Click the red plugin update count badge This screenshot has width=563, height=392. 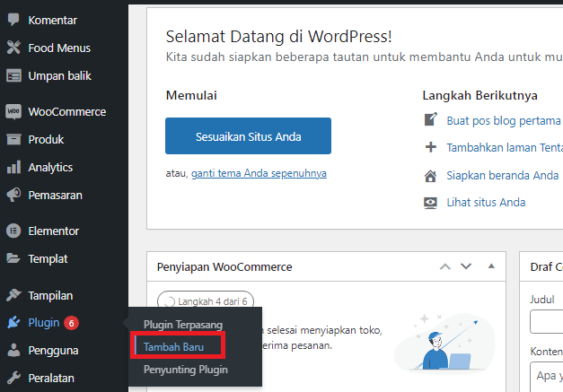coord(71,323)
